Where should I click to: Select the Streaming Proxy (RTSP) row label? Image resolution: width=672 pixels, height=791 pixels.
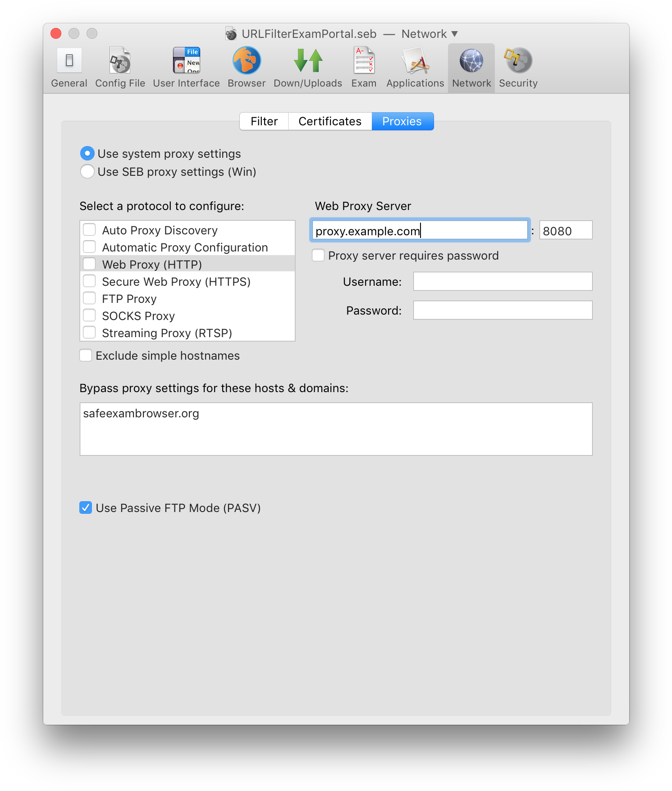click(167, 333)
